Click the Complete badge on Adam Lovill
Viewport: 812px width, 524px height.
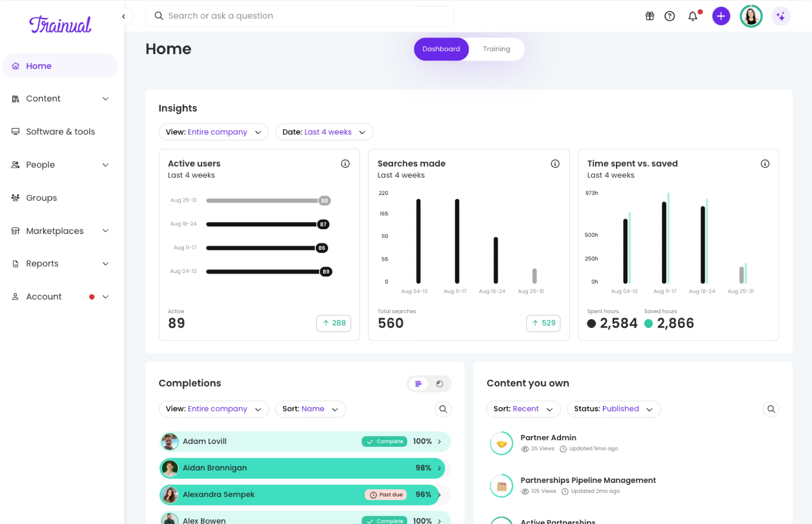384,442
